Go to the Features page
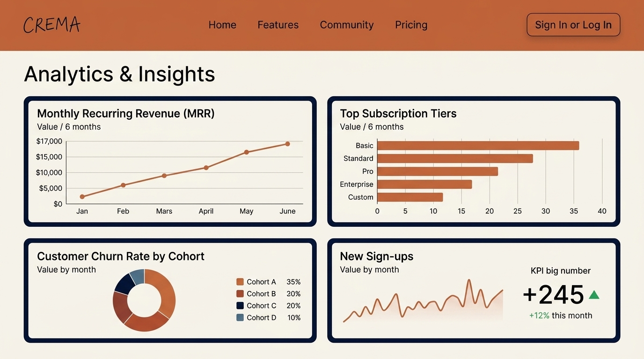The image size is (644, 359). click(278, 25)
